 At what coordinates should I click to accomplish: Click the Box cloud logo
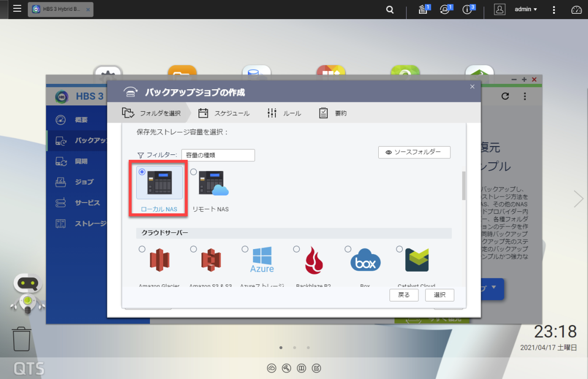[x=366, y=261]
